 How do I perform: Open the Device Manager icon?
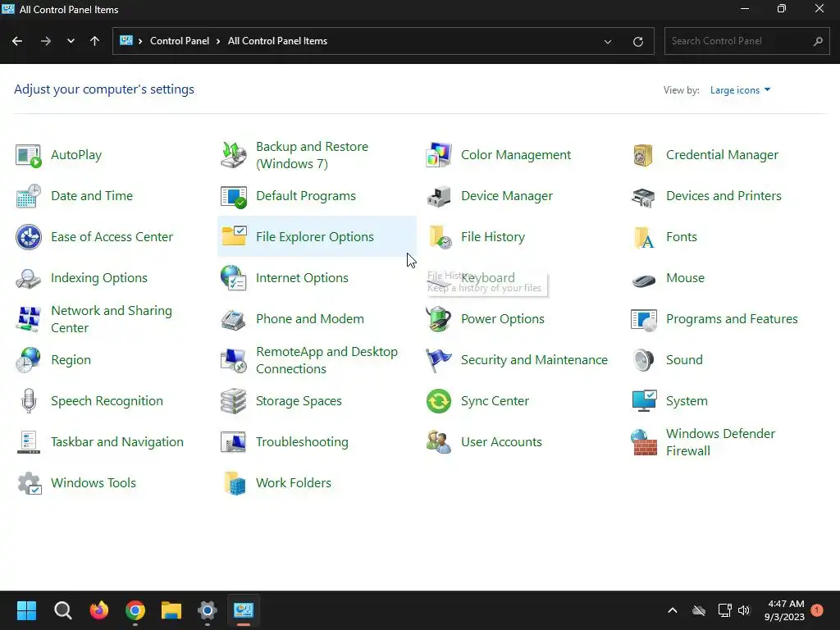click(x=439, y=196)
